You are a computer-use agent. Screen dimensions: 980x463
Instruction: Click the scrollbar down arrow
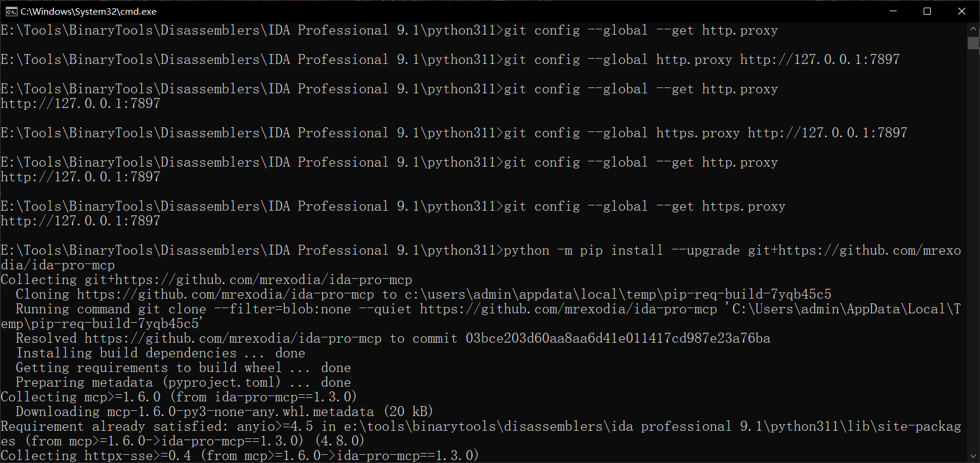click(x=974, y=456)
